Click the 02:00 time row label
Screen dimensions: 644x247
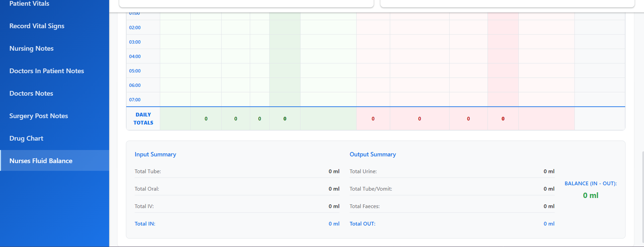point(135,28)
